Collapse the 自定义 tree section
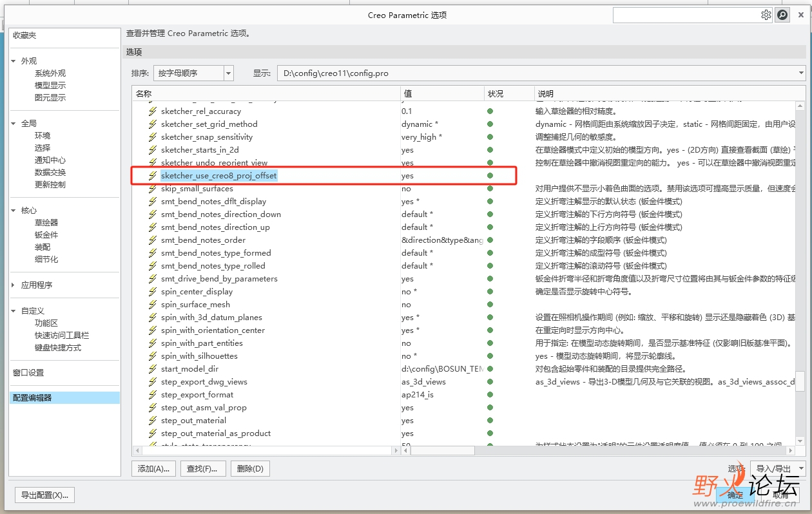 13,311
